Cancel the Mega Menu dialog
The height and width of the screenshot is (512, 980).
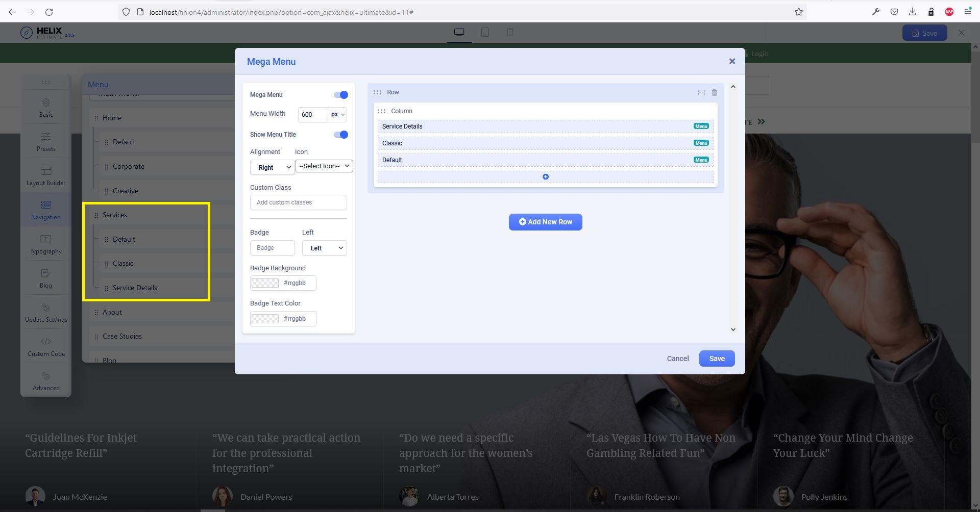pyautogui.click(x=677, y=359)
